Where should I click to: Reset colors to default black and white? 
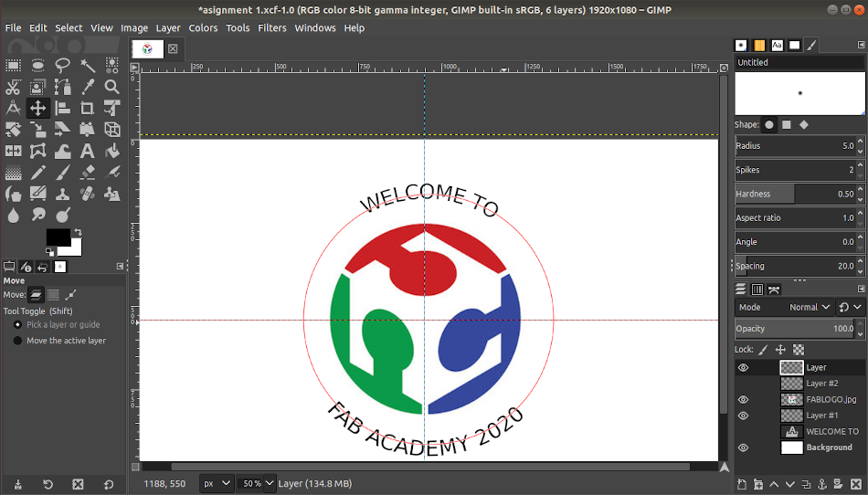[50, 252]
